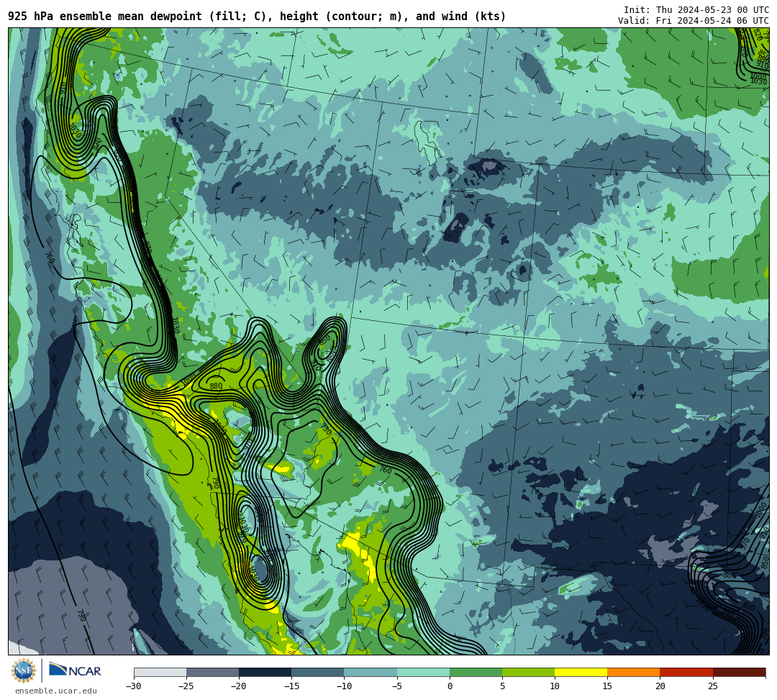This screenshot has height=700, width=777.
Task: Click the ensemble.ucar.edu text
Action: 56,691
